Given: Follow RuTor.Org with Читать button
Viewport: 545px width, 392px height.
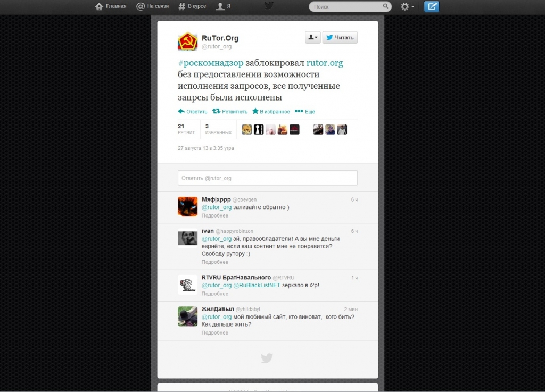Looking at the screenshot, I should coord(340,37).
